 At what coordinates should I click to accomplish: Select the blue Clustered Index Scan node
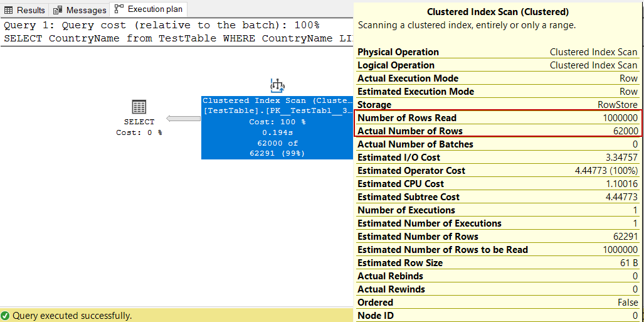point(277,128)
